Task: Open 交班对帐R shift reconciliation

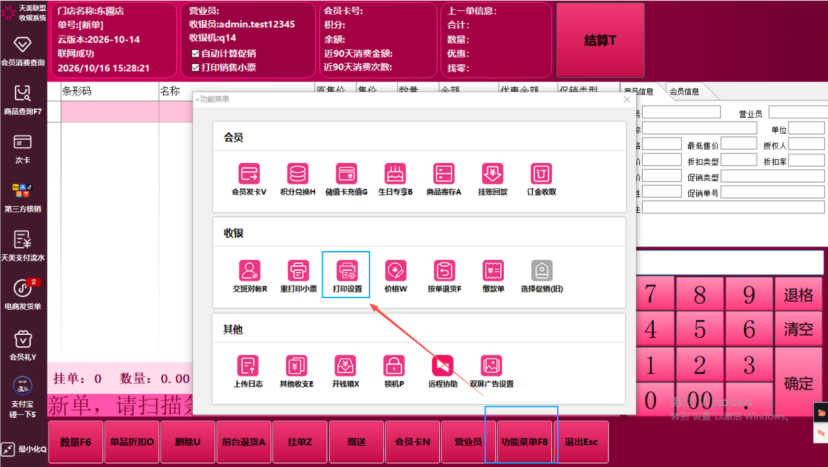Action: point(250,276)
